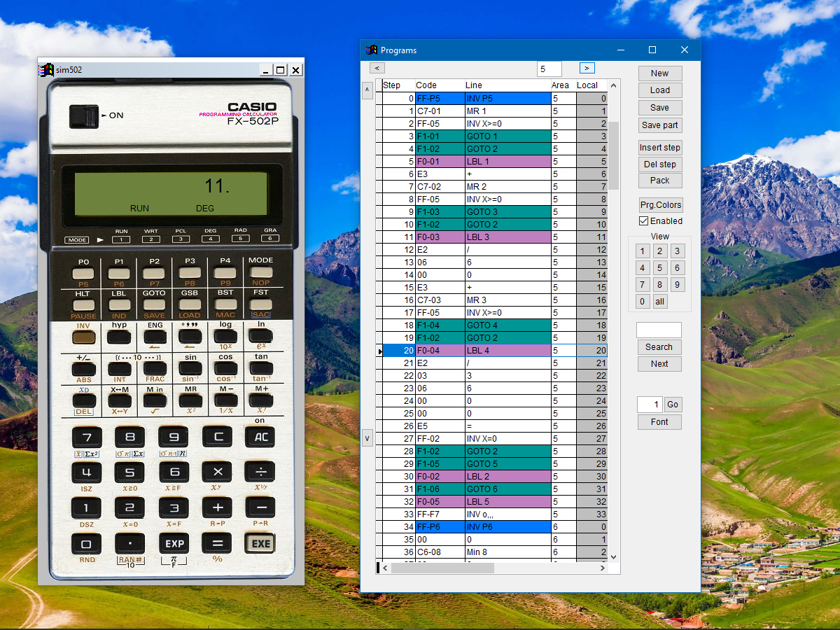Viewport: 840px width, 630px height.
Task: Click the 'v' move-down button left of the list
Action: click(367, 438)
